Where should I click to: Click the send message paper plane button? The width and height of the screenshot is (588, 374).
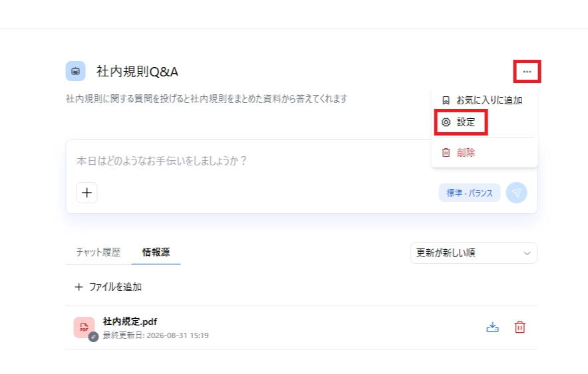516,193
